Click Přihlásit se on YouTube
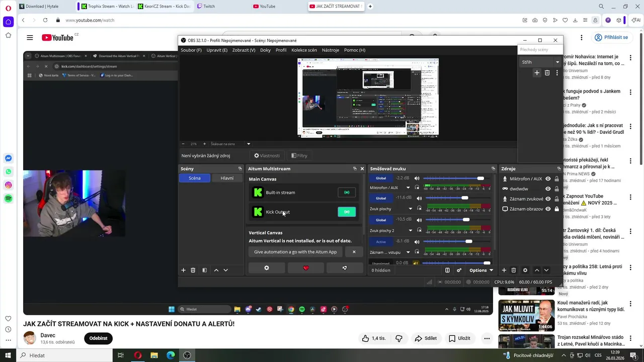 tap(611, 37)
